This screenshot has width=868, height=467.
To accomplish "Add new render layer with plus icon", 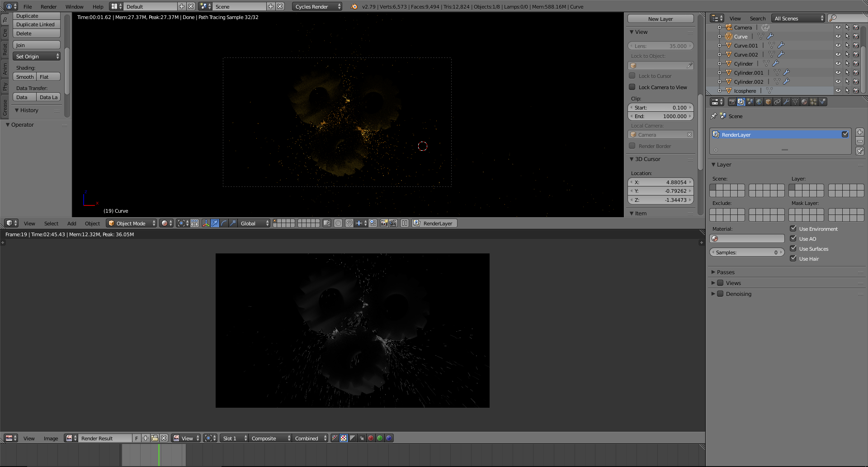I will (x=860, y=132).
